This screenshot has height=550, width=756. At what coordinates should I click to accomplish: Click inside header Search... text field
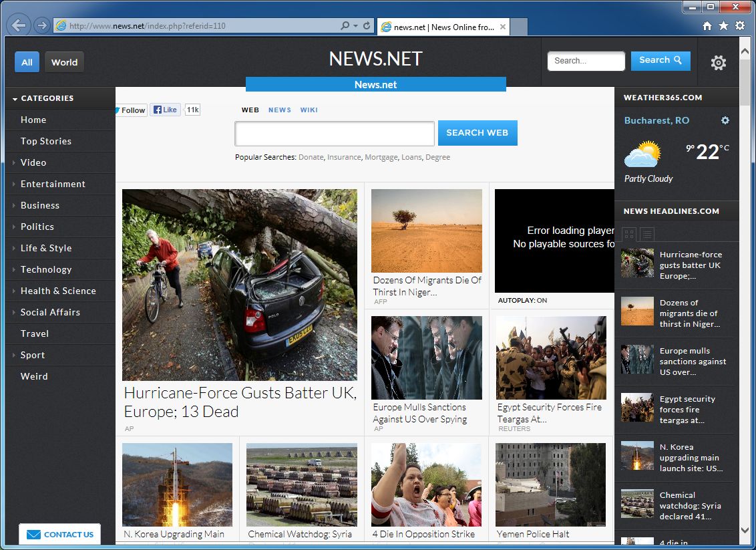coord(586,61)
